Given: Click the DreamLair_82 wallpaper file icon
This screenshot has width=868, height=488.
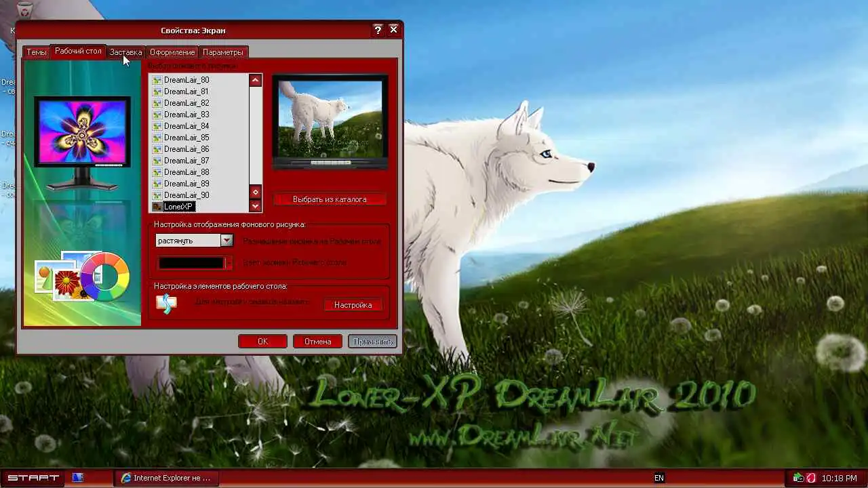Looking at the screenshot, I should 157,103.
